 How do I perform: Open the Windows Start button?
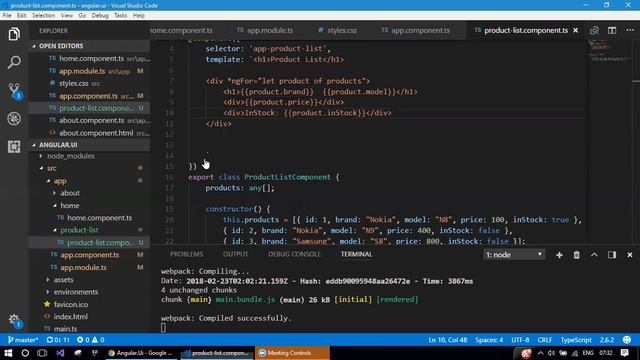click(8, 353)
